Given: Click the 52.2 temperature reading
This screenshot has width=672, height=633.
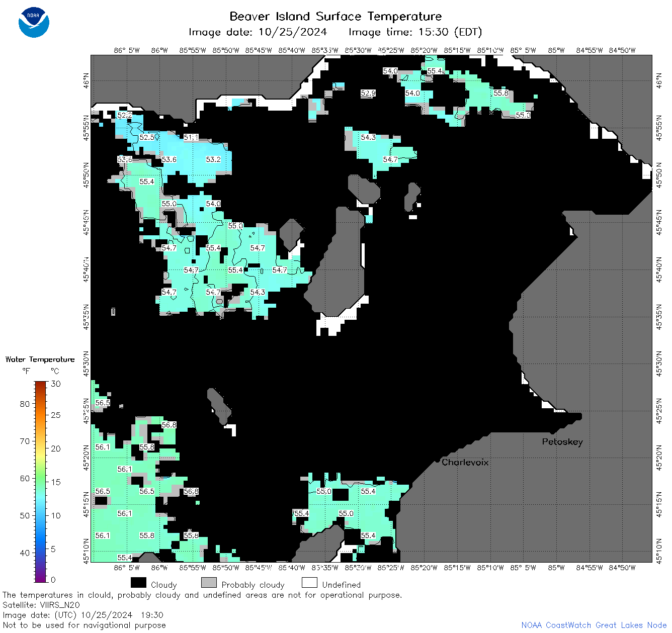Looking at the screenshot, I should [x=125, y=115].
